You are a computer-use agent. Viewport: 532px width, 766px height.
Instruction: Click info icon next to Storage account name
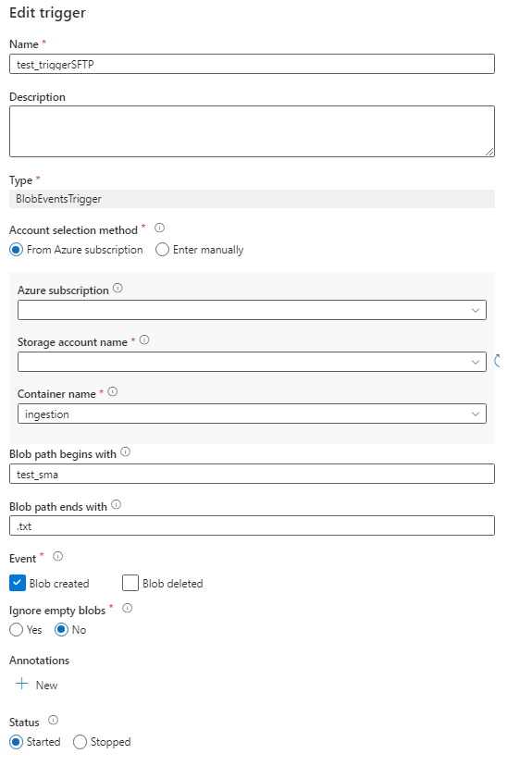click(144, 340)
